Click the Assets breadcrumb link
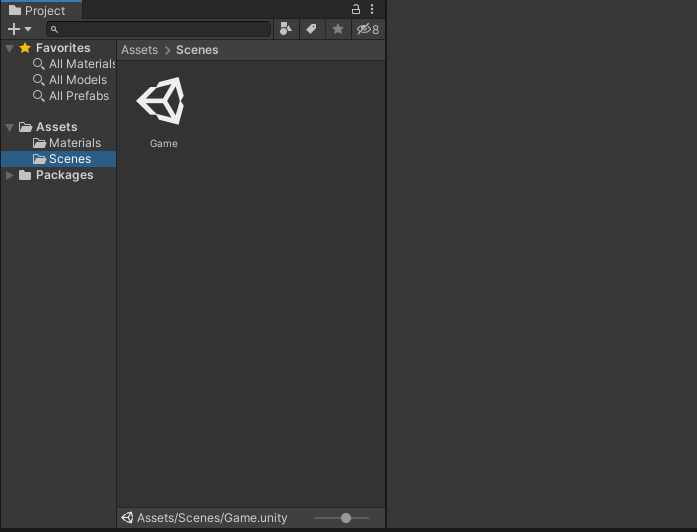Viewport: 697px width, 532px height. click(140, 50)
